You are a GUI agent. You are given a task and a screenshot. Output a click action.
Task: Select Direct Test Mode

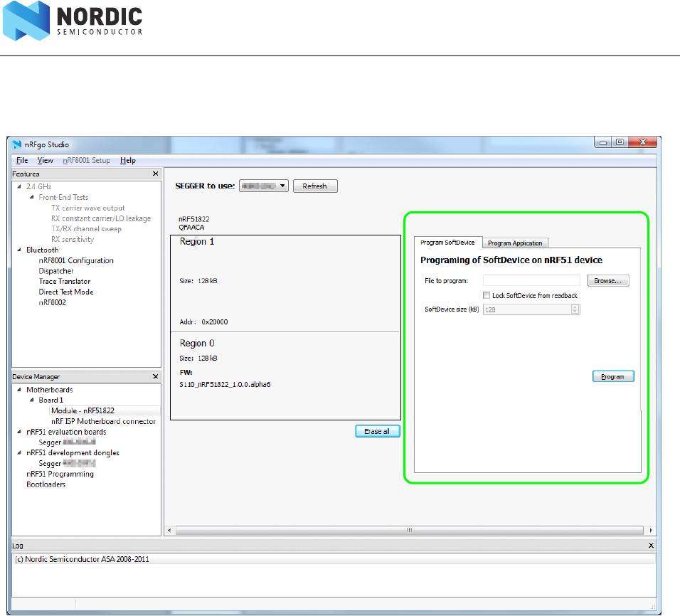coord(66,292)
